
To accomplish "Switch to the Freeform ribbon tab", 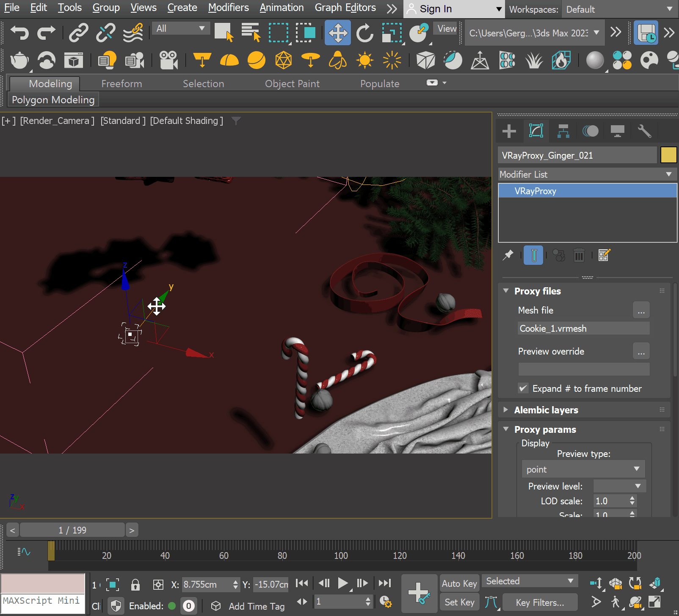I will point(121,84).
